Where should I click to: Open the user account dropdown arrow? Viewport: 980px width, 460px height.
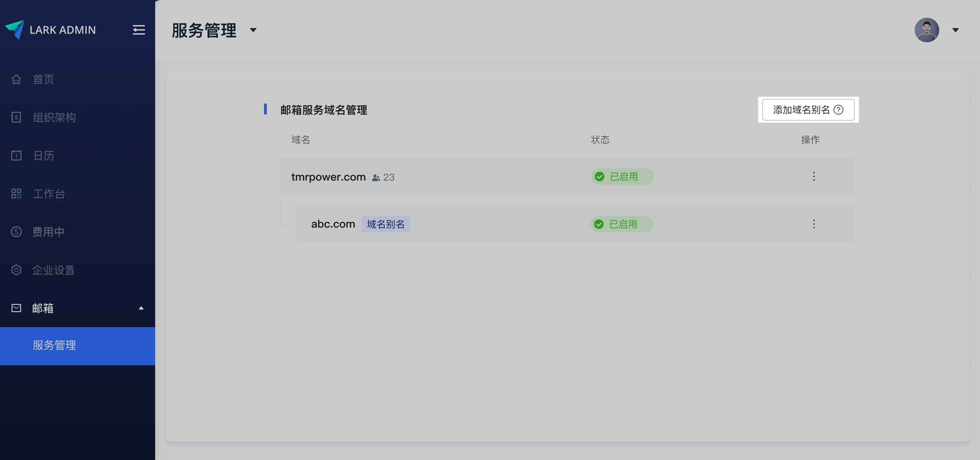point(955,30)
